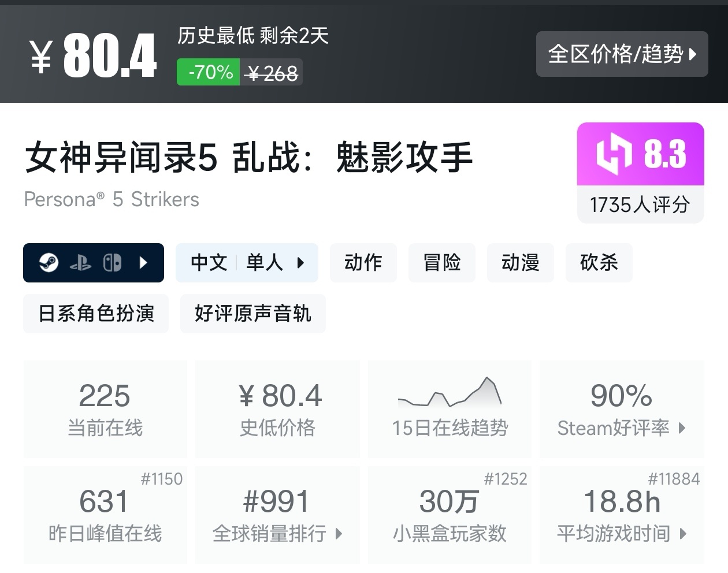
Task: Click the 1735人评分 rating count
Action: (640, 204)
